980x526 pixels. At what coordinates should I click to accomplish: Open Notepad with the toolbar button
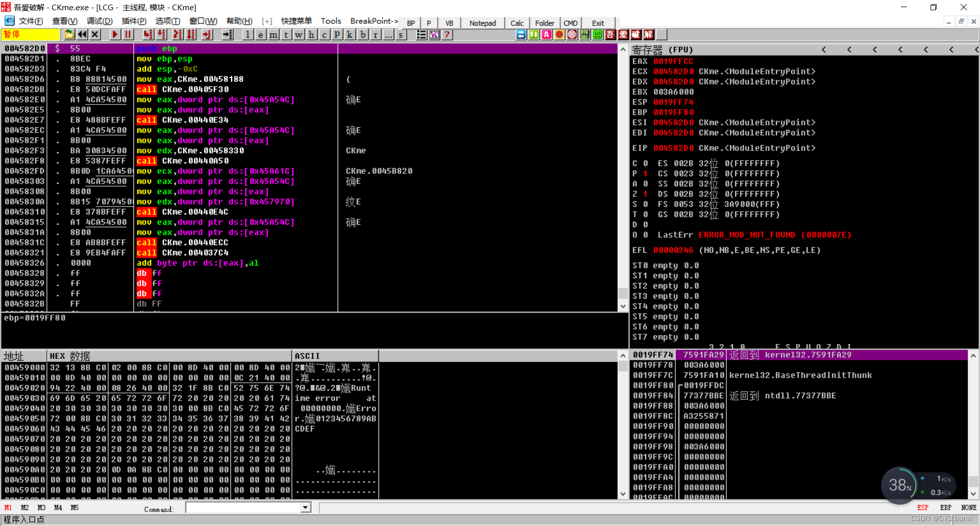[x=482, y=23]
